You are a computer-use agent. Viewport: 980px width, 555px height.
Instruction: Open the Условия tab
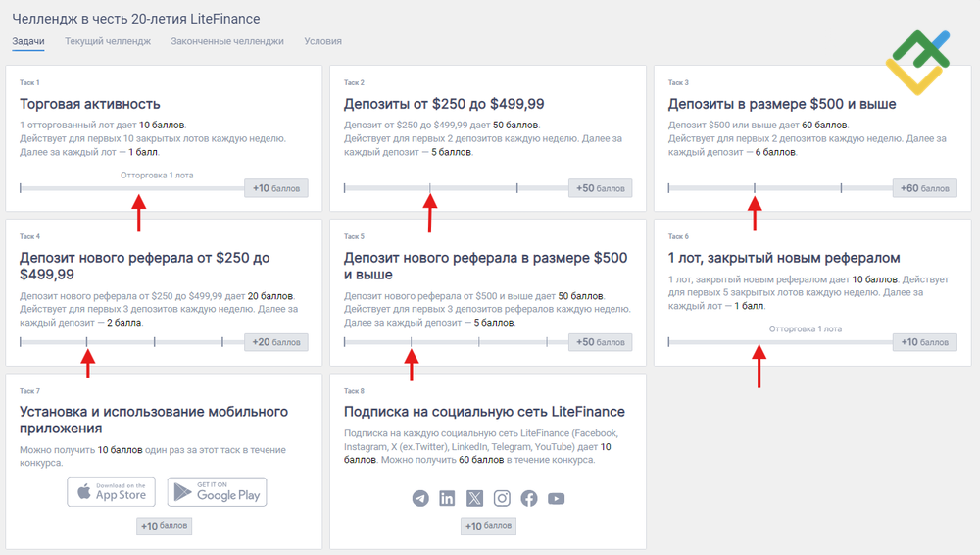(323, 41)
